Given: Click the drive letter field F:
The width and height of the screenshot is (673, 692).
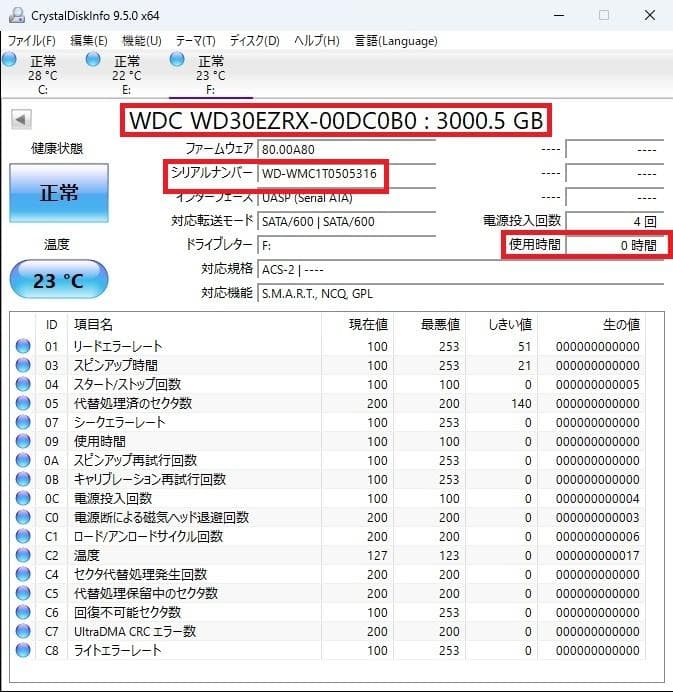Looking at the screenshot, I should pyautogui.click(x=346, y=245).
